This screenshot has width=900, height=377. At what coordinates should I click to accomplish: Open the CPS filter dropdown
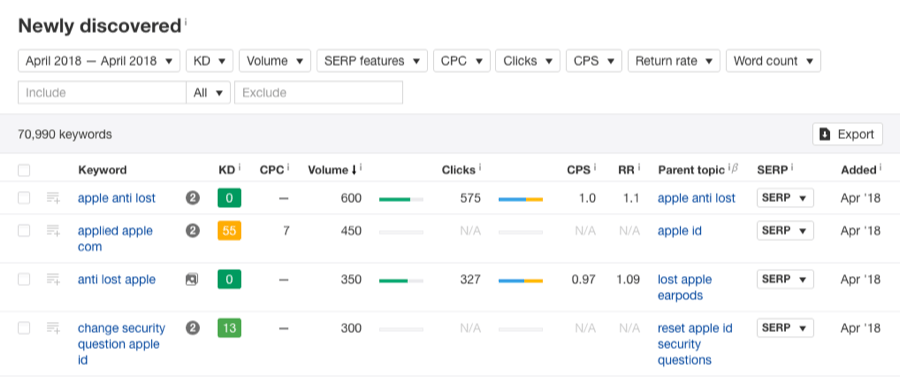coord(594,61)
